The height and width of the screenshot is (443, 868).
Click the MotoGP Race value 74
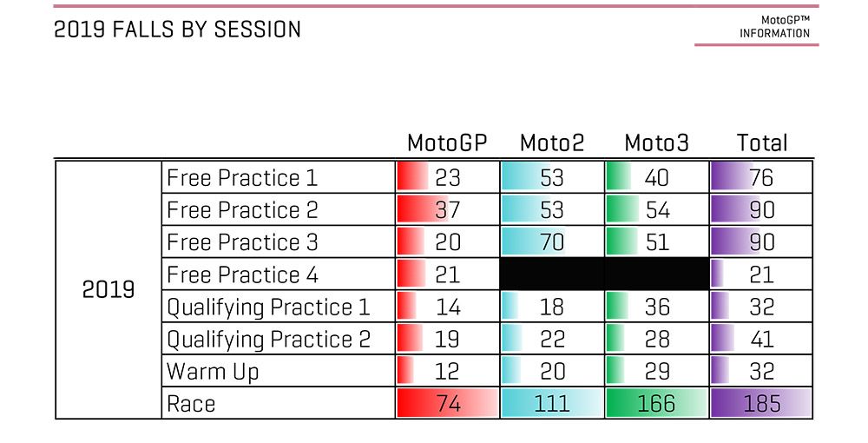pyautogui.click(x=447, y=403)
